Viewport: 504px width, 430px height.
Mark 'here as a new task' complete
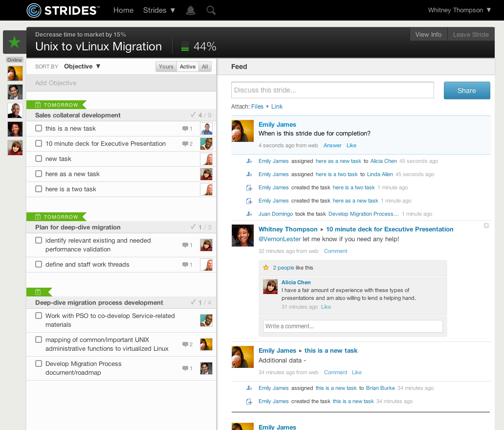coord(39,174)
